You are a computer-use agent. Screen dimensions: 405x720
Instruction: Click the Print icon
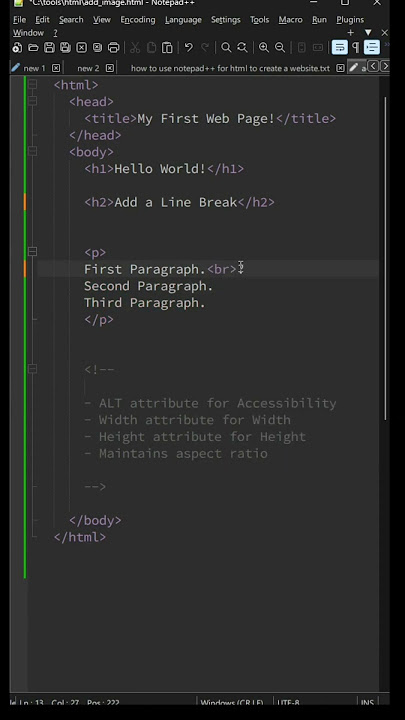click(113, 47)
